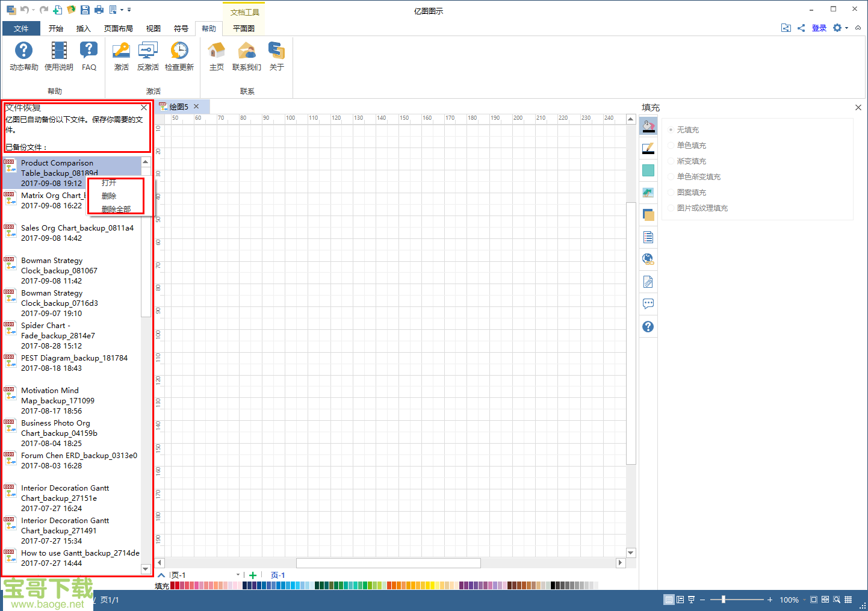Screen dimensions: 868x611
Task: Open the layers overlapping squares icon
Action: 648,215
